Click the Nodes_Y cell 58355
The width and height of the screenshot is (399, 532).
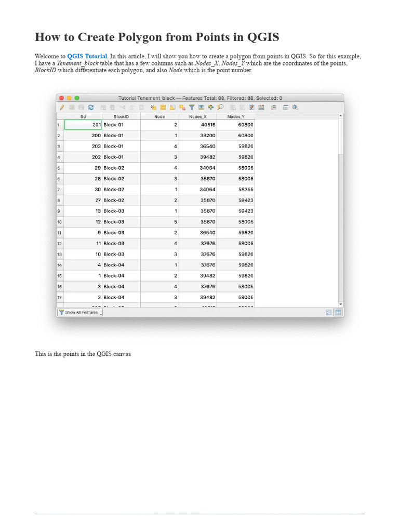(x=236, y=189)
